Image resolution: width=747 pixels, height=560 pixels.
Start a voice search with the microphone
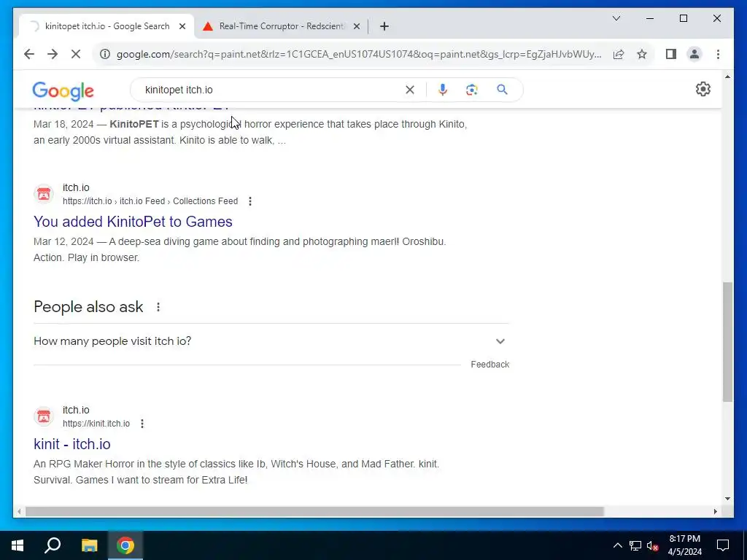pyautogui.click(x=443, y=90)
